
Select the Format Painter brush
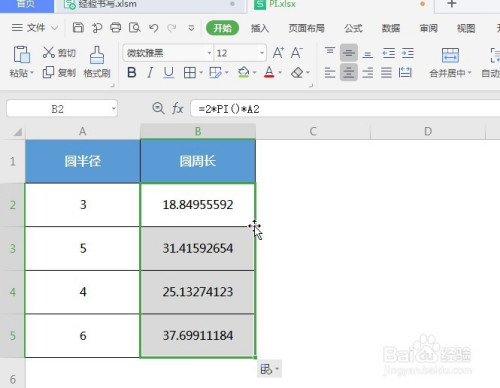pos(97,55)
